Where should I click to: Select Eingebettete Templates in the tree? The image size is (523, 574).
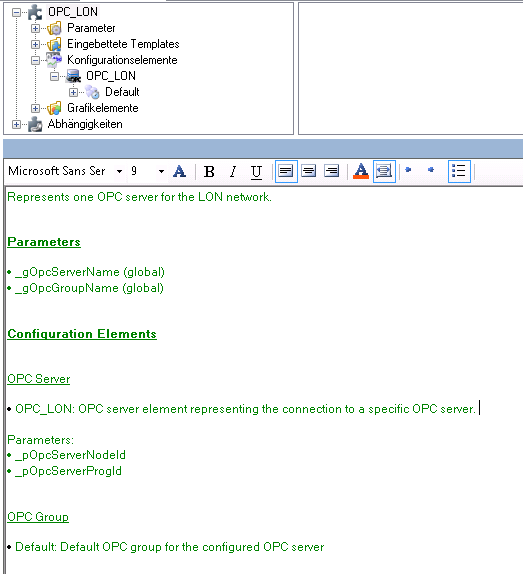point(123,44)
